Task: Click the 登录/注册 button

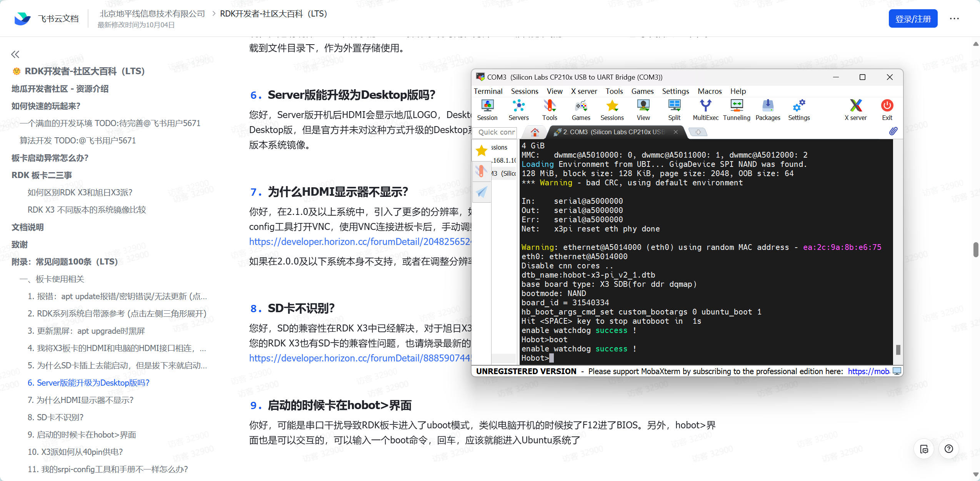Action: 913,18
